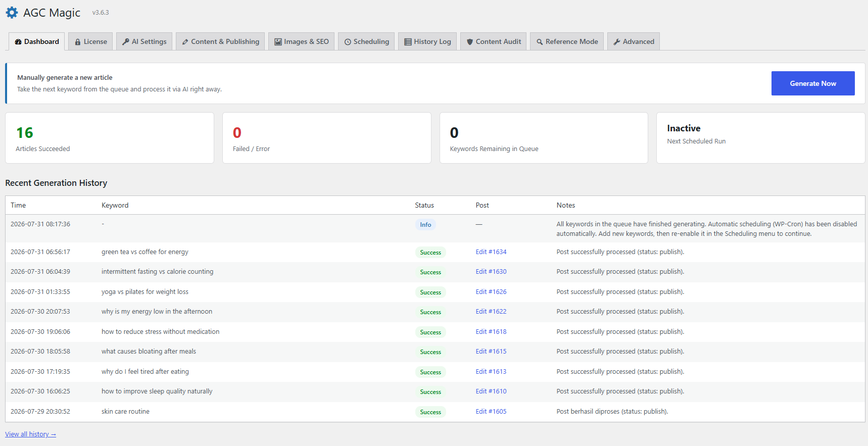Click the key icon on AI Settings tab
Image resolution: width=868 pixels, height=446 pixels.
click(x=126, y=42)
